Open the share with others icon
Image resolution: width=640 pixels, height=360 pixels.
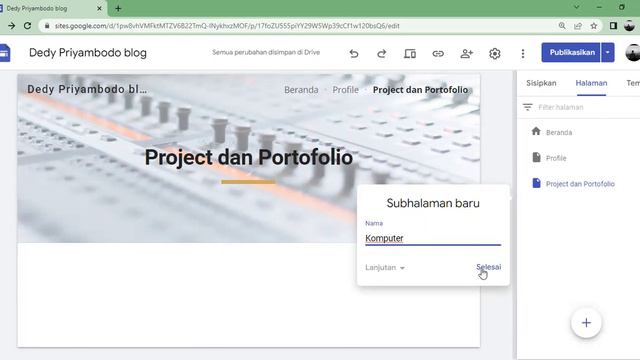coord(467,53)
